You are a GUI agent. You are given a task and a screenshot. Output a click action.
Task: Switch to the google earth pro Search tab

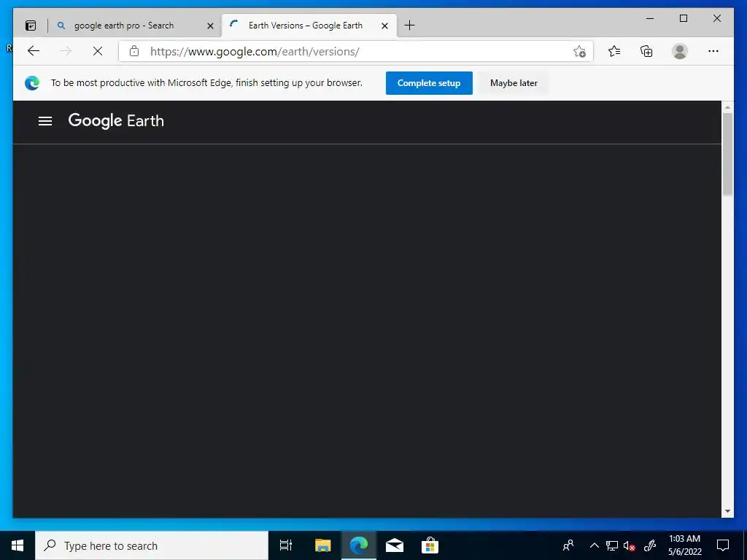(136, 26)
